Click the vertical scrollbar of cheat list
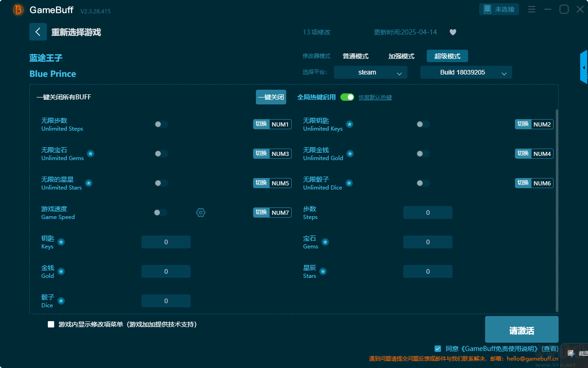This screenshot has height=368, width=588. [x=557, y=211]
